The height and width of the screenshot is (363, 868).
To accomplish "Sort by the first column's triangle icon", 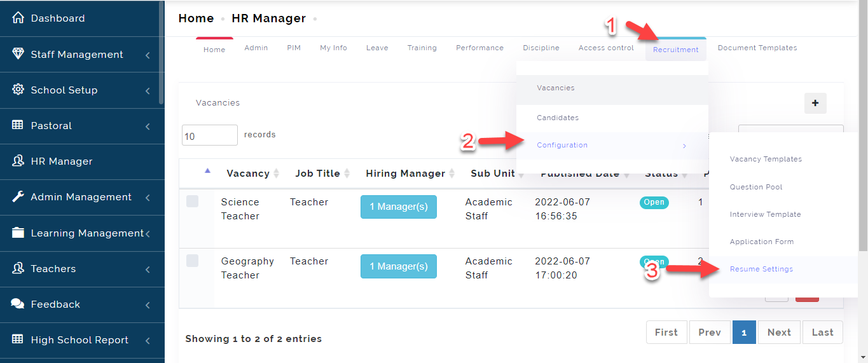I will (207, 170).
